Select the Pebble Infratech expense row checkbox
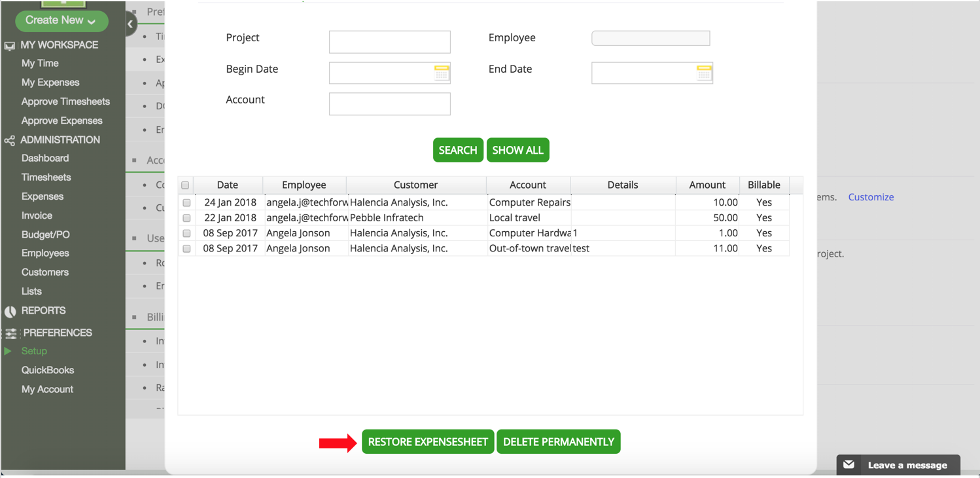980x478 pixels. (x=186, y=218)
